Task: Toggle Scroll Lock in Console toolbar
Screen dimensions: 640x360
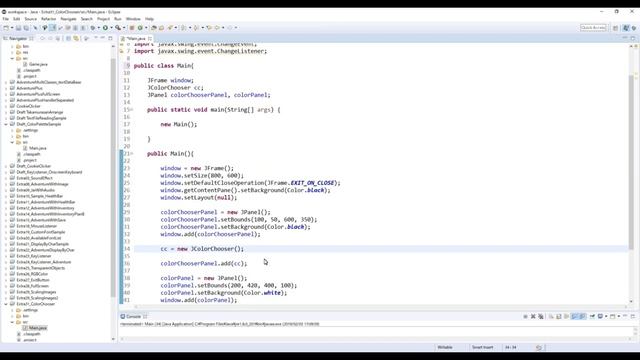Action: [x=559, y=316]
